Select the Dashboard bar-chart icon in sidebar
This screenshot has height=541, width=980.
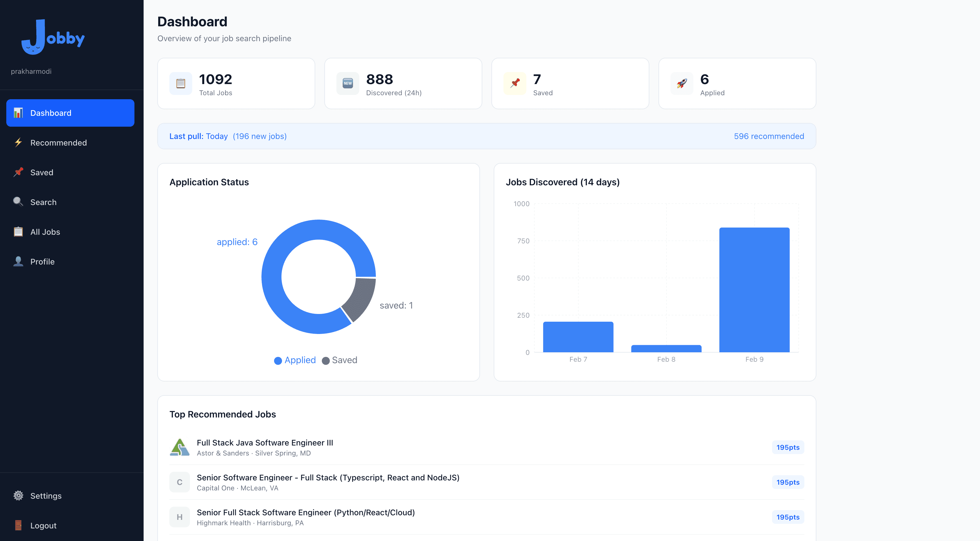18,113
